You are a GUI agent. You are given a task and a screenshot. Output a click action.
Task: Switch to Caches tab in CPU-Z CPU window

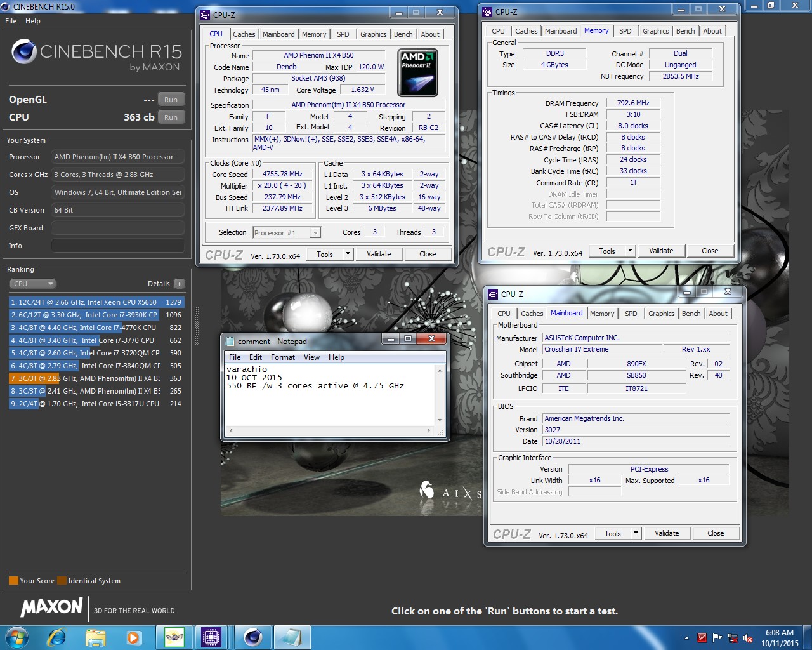[244, 34]
